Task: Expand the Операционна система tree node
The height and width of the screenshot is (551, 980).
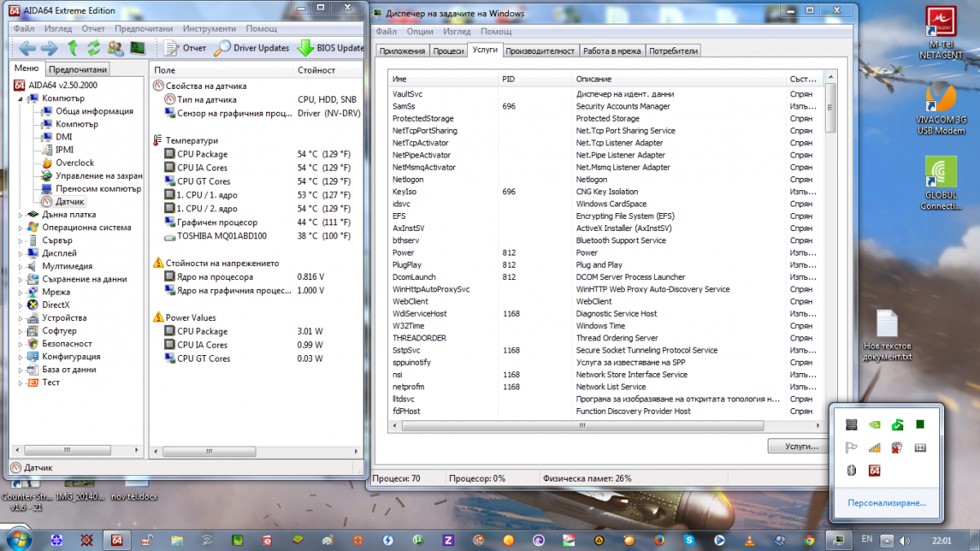Action: pyautogui.click(x=20, y=228)
